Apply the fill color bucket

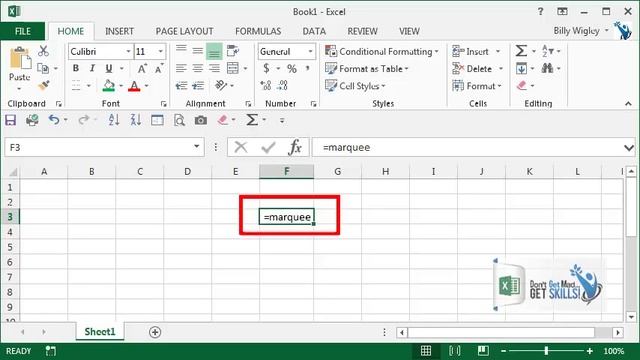tap(109, 86)
